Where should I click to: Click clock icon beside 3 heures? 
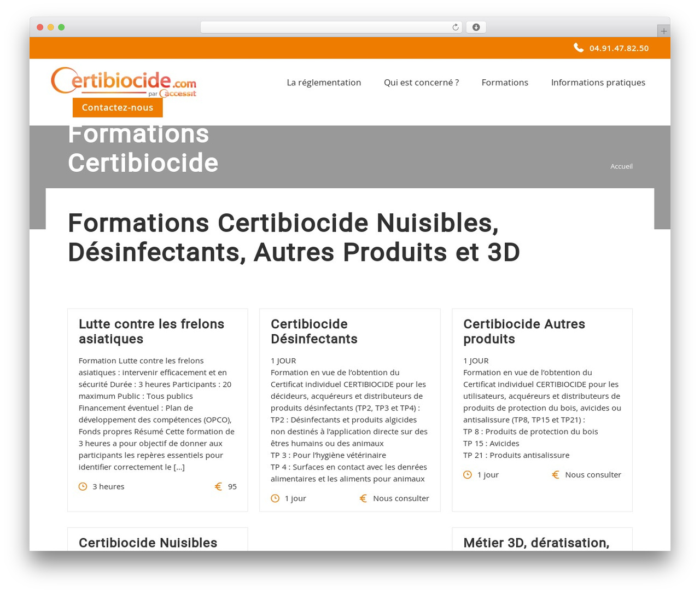pyautogui.click(x=83, y=486)
